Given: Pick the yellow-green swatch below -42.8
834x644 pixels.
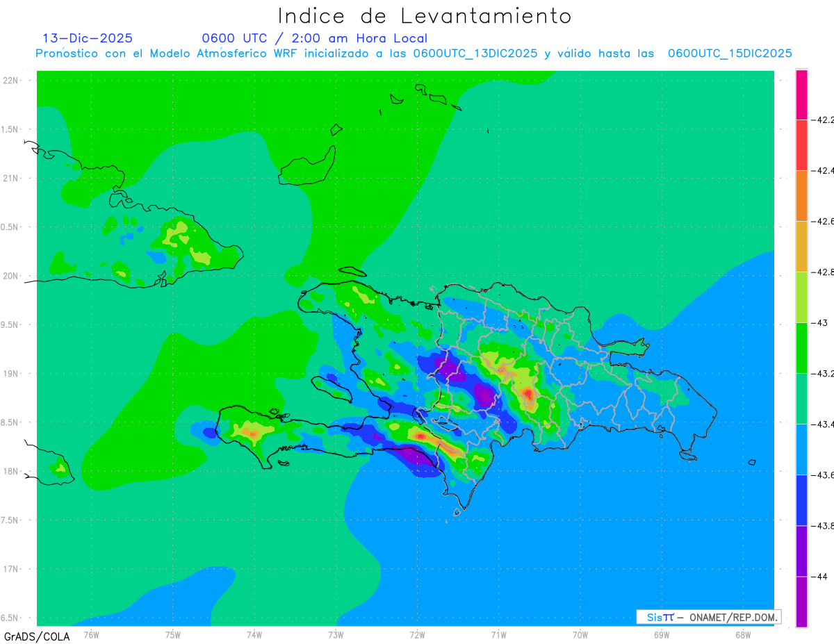Looking at the screenshot, I should click(x=801, y=297).
